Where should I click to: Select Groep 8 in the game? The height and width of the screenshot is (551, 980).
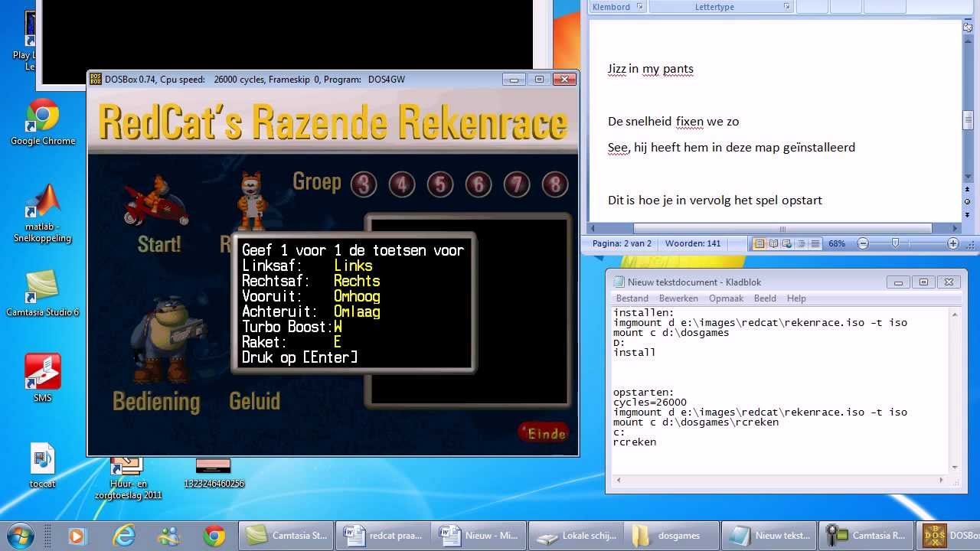(x=555, y=184)
